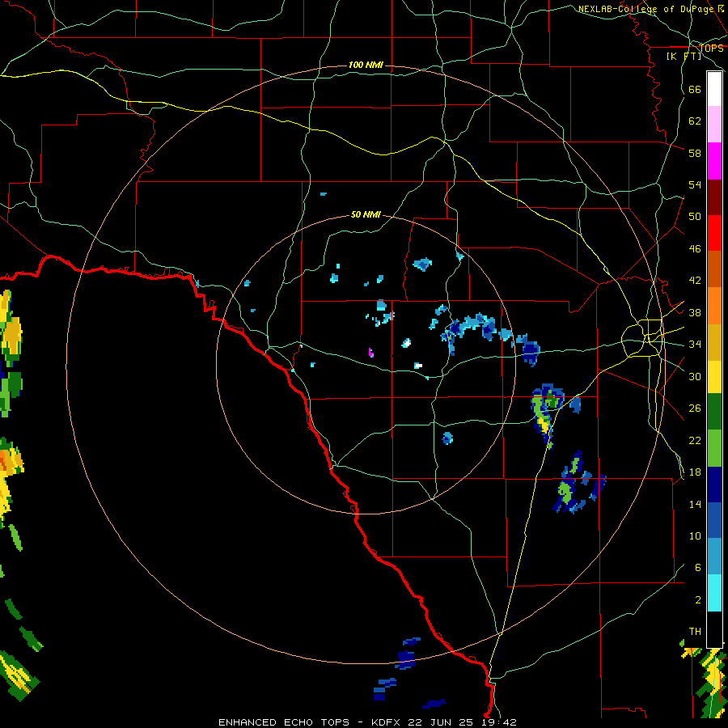Screen dimensions: 728x728
Task: Click the 22 legend value
Action: (695, 440)
